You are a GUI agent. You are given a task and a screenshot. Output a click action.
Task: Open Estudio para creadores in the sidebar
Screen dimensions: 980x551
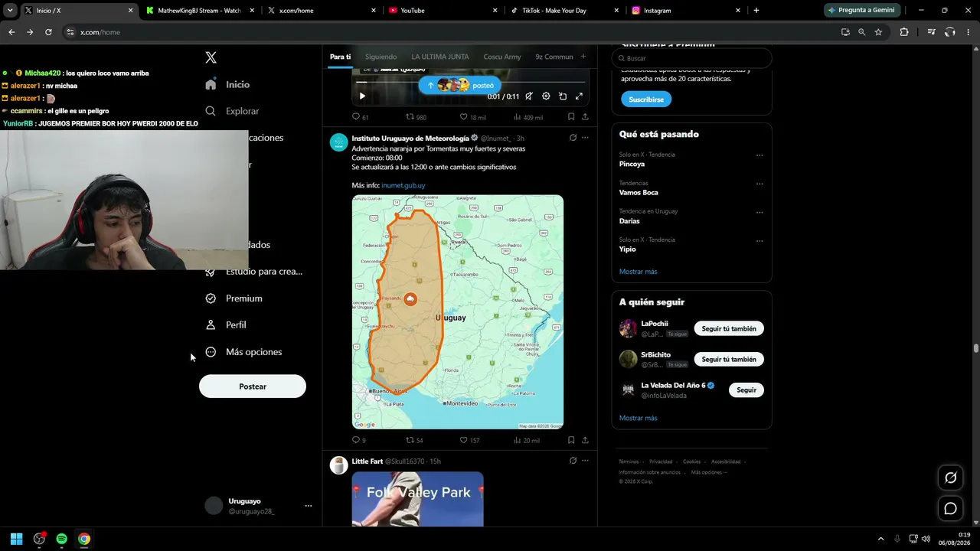pos(254,272)
